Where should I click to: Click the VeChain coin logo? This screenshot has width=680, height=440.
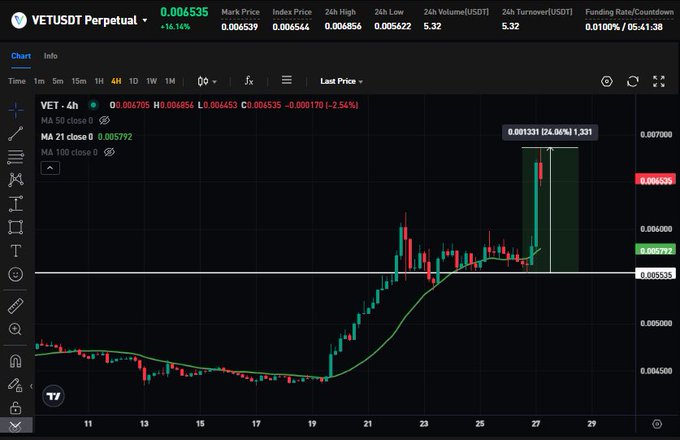pos(19,20)
